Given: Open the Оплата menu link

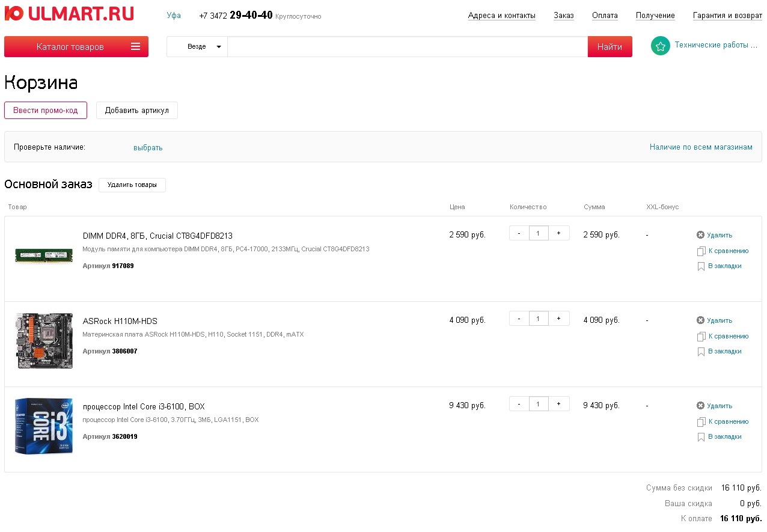Looking at the screenshot, I should (605, 16).
